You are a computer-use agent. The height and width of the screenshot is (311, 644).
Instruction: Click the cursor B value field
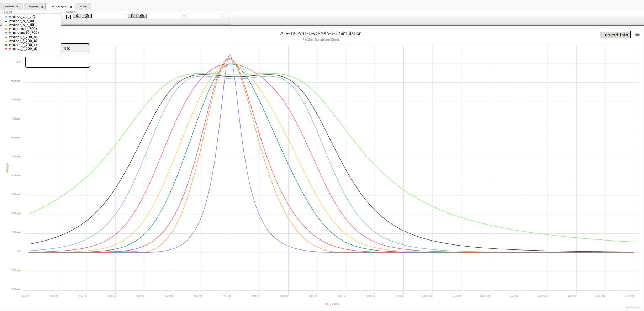164,16
